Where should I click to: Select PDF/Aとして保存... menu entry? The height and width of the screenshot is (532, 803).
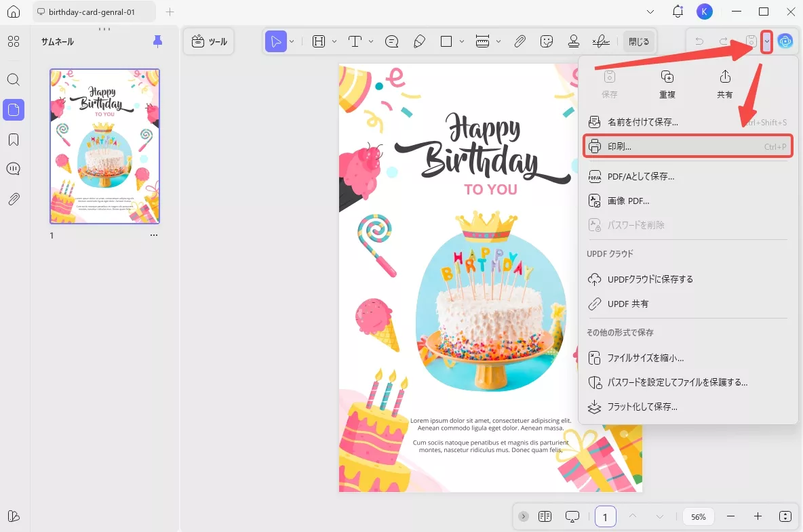pyautogui.click(x=640, y=176)
